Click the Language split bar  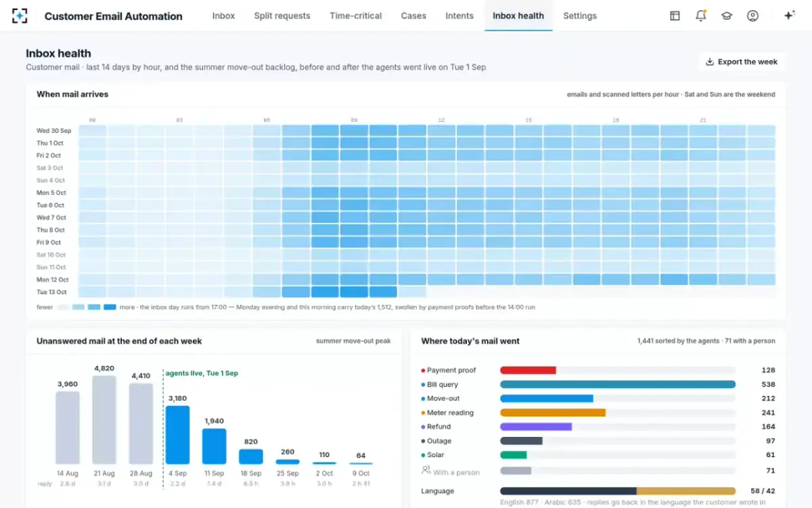coord(618,491)
